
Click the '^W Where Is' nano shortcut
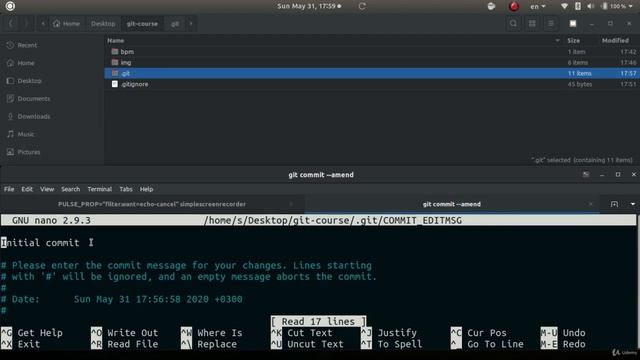click(x=211, y=333)
